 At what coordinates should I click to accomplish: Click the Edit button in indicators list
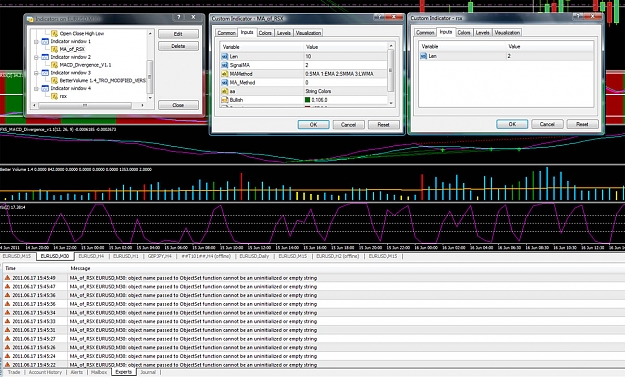tap(178, 34)
